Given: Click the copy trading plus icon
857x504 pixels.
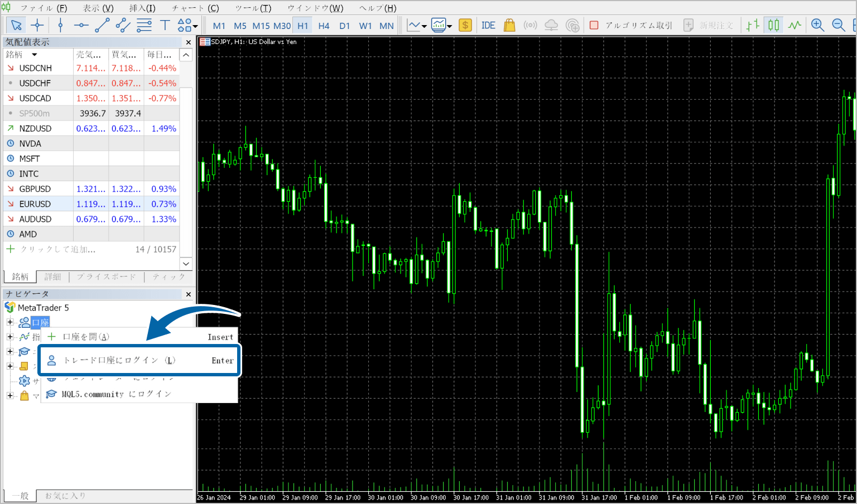Looking at the screenshot, I should [x=572, y=25].
